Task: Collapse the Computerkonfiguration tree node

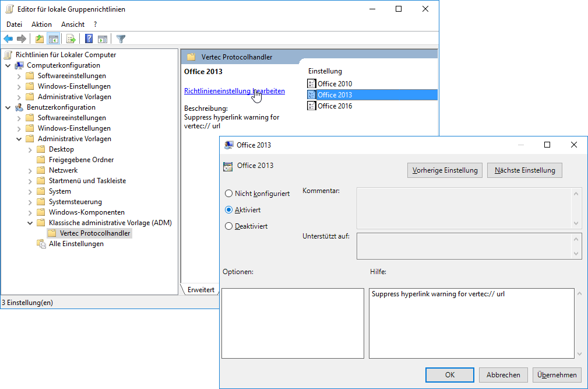Action: pyautogui.click(x=8, y=65)
